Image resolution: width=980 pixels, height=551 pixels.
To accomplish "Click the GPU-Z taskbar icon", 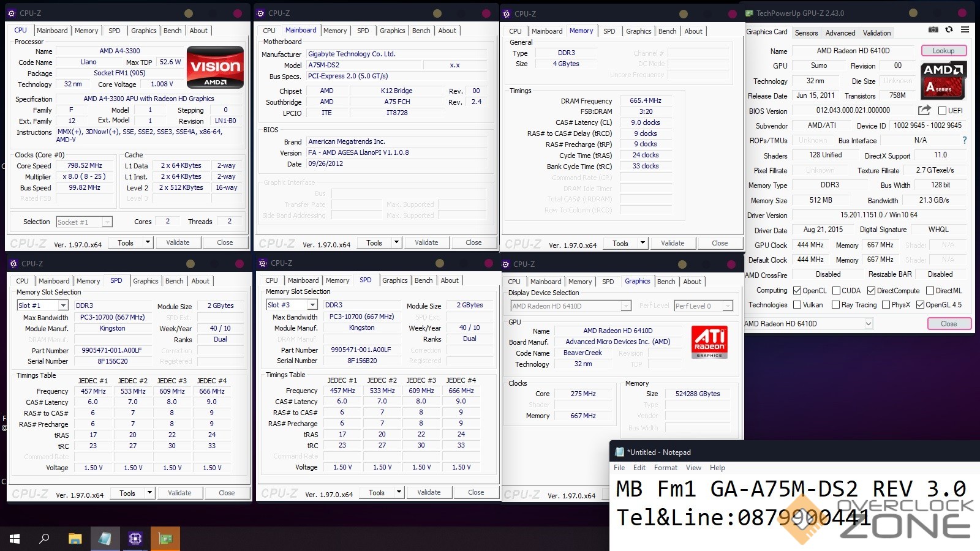I will [x=165, y=539].
